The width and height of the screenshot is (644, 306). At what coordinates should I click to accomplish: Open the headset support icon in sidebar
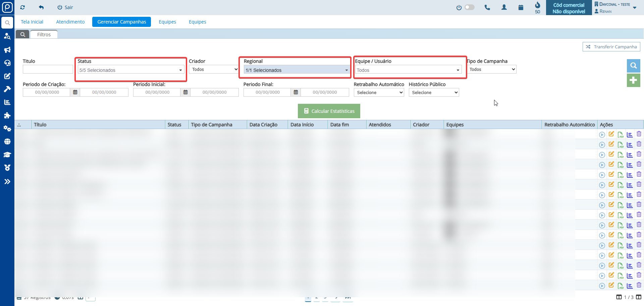pos(7,63)
